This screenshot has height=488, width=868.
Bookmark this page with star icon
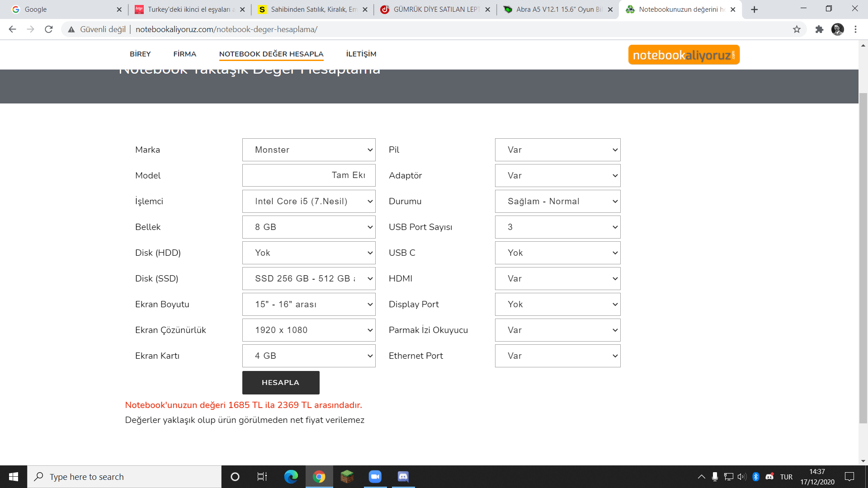coord(797,29)
